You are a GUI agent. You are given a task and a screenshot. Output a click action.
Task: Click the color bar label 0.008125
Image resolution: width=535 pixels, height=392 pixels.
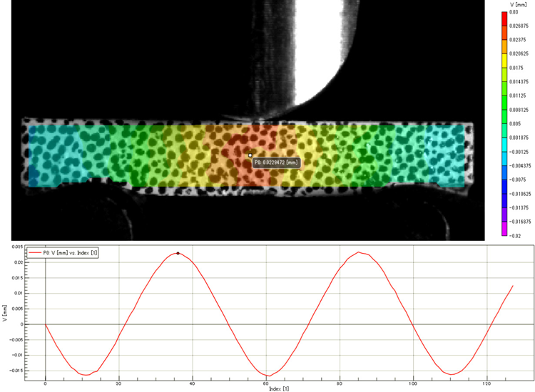coord(519,110)
